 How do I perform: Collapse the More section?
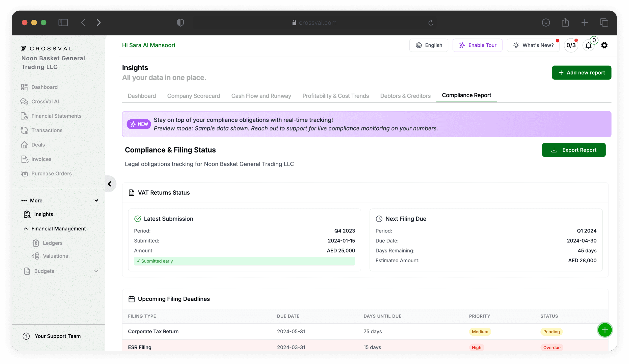pos(60,200)
